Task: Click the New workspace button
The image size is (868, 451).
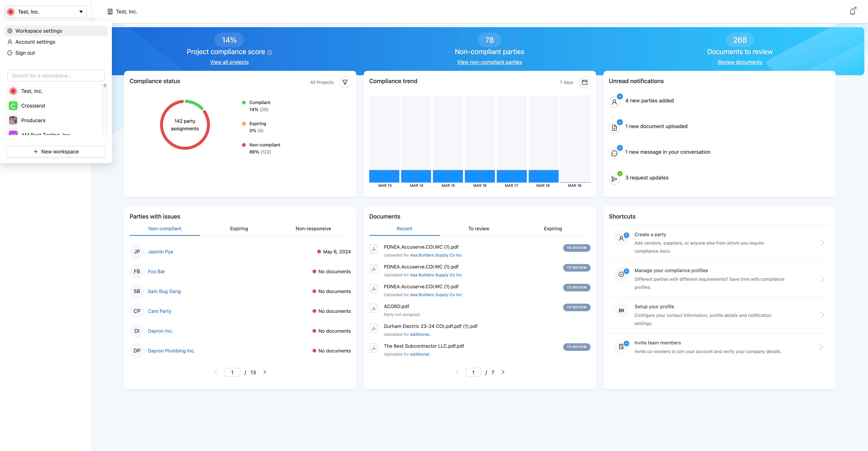Action: click(x=56, y=152)
